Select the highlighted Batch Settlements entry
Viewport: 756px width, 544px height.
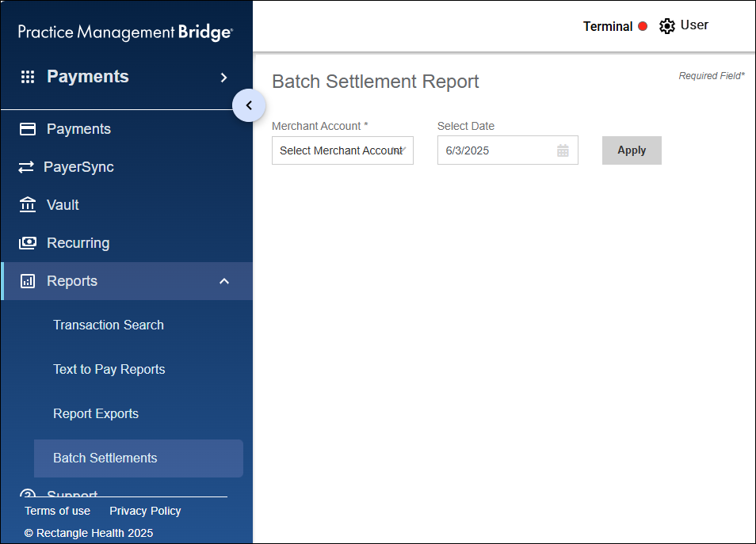[x=107, y=458]
